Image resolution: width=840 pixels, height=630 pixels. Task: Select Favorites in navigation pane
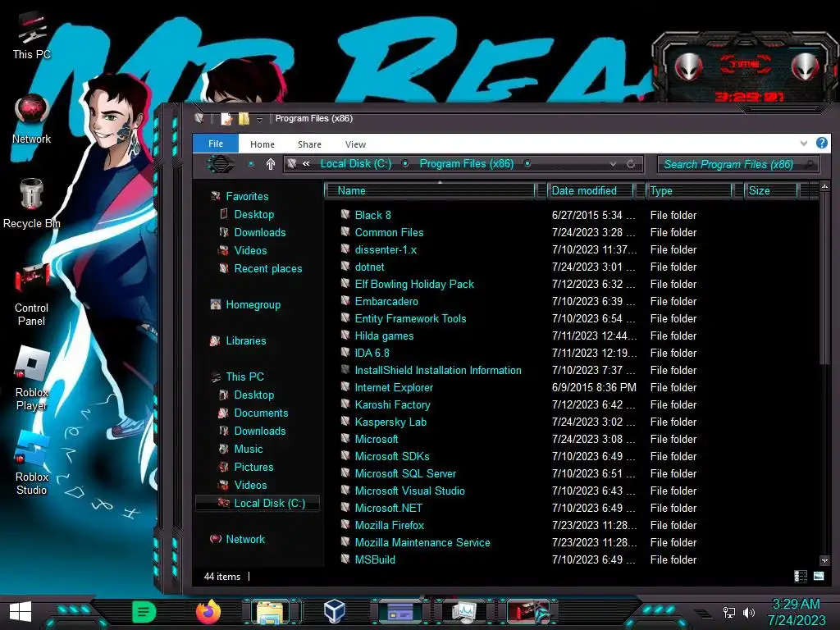pyautogui.click(x=247, y=196)
